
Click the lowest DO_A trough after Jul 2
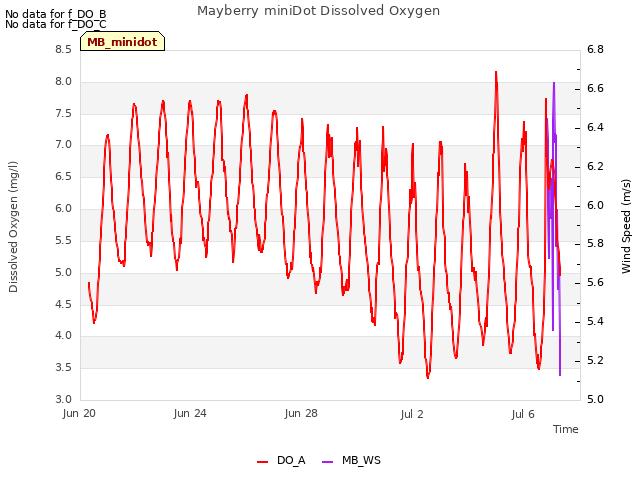pyautogui.click(x=428, y=378)
